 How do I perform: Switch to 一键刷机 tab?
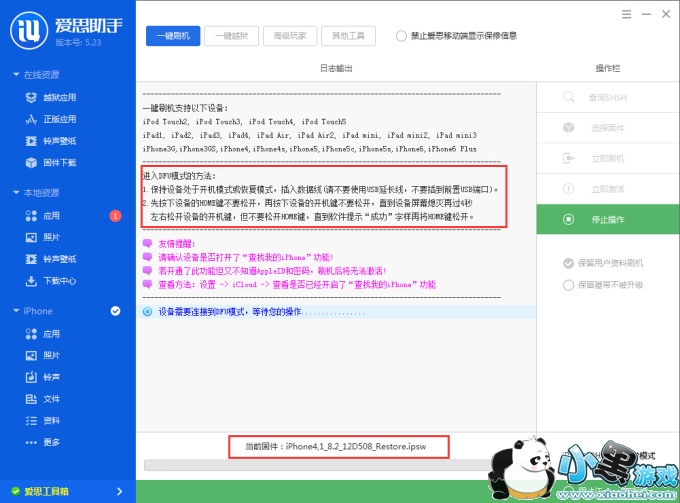click(173, 36)
